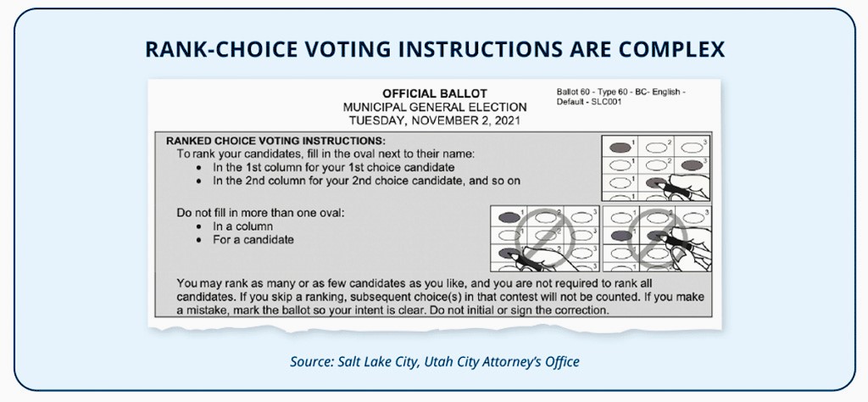
Task: Mark the empty 2nd-choice oval in top grid's first row
Action: [654, 146]
